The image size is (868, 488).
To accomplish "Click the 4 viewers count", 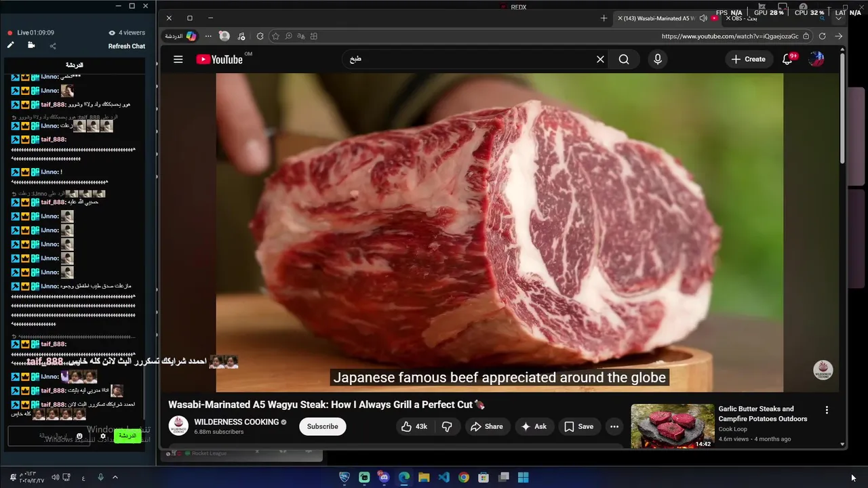I will click(x=127, y=33).
